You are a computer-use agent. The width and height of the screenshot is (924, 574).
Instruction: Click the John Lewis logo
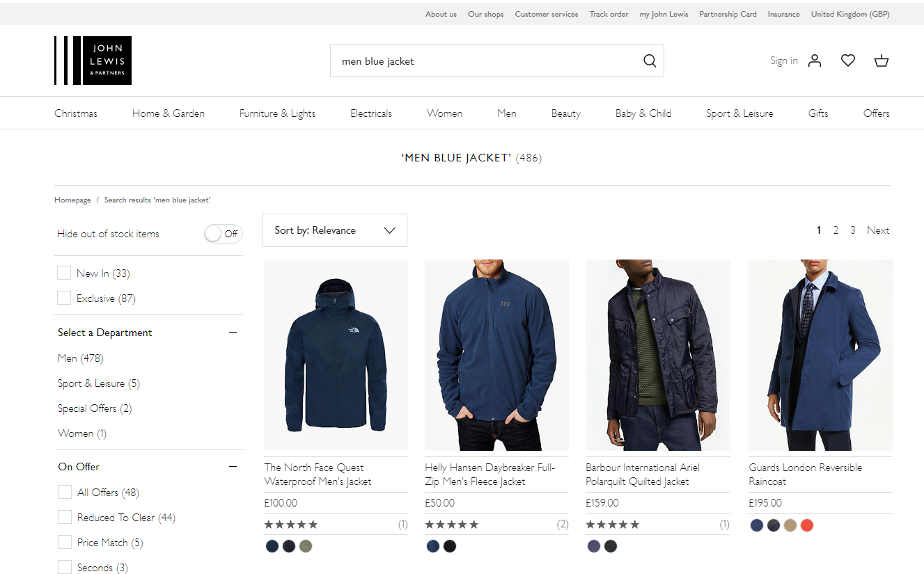(x=93, y=61)
